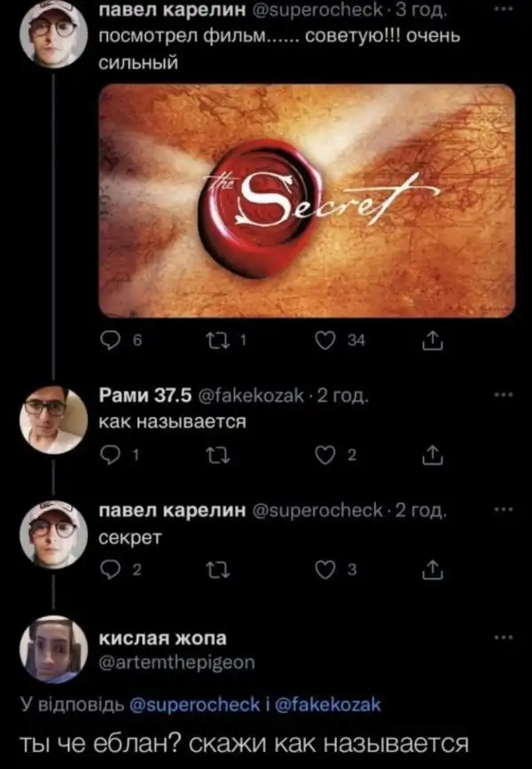Open more options for Рами 37.5's reply
This screenshot has width=532, height=769.
point(504,395)
